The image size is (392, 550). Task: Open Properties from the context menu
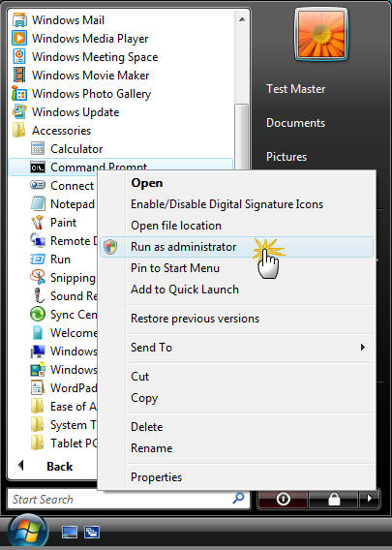156,477
